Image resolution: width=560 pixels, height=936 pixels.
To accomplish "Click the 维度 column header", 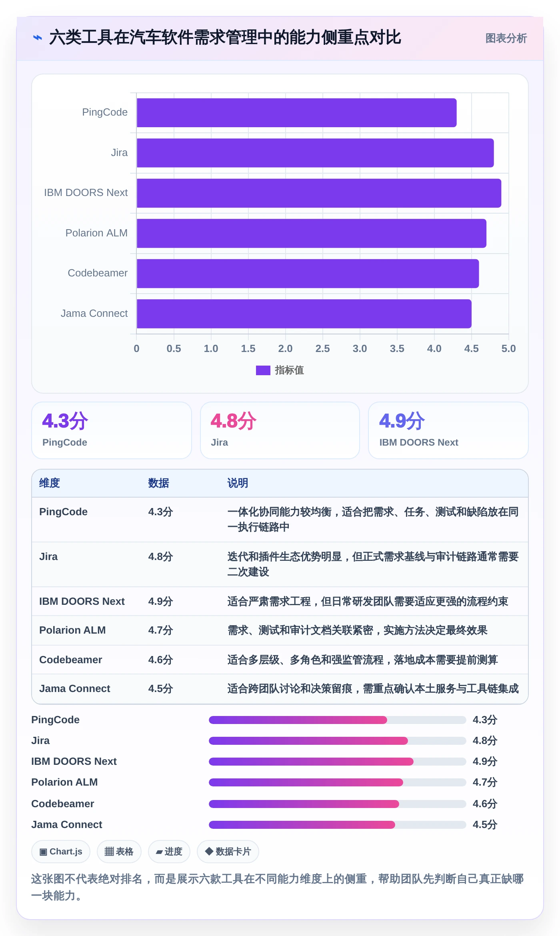I will (x=50, y=483).
